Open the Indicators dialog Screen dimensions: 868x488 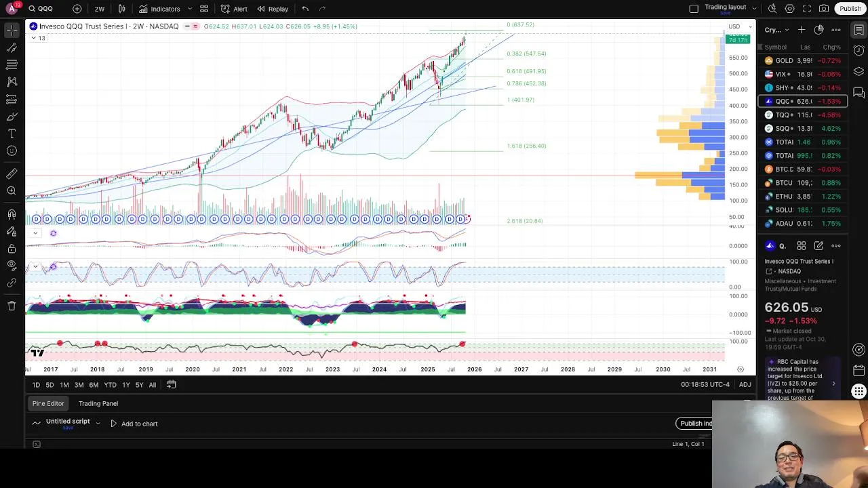click(x=159, y=9)
